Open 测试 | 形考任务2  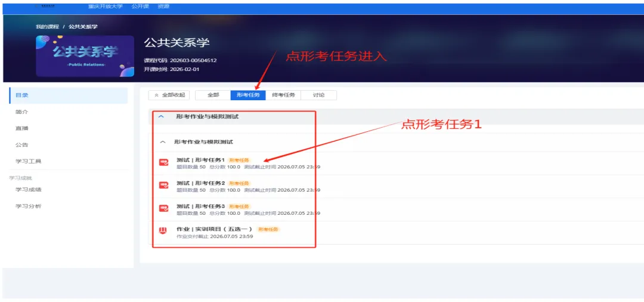pos(200,183)
